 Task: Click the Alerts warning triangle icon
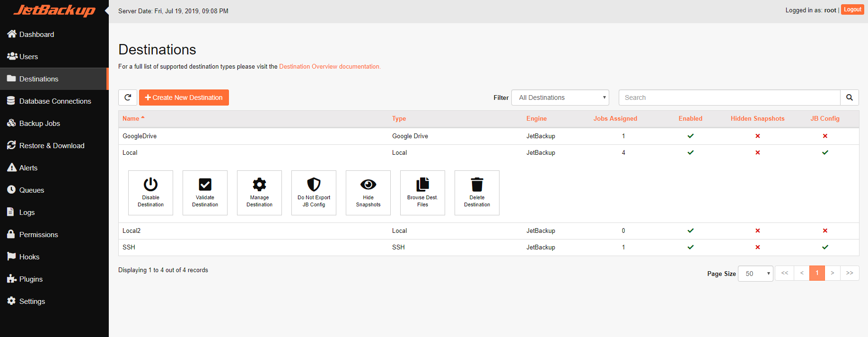[x=12, y=168]
